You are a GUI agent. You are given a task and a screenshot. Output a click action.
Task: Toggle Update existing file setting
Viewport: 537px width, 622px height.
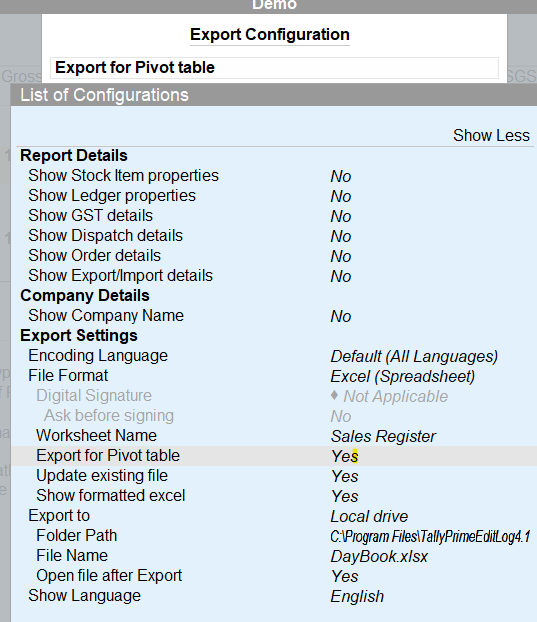coord(274,476)
